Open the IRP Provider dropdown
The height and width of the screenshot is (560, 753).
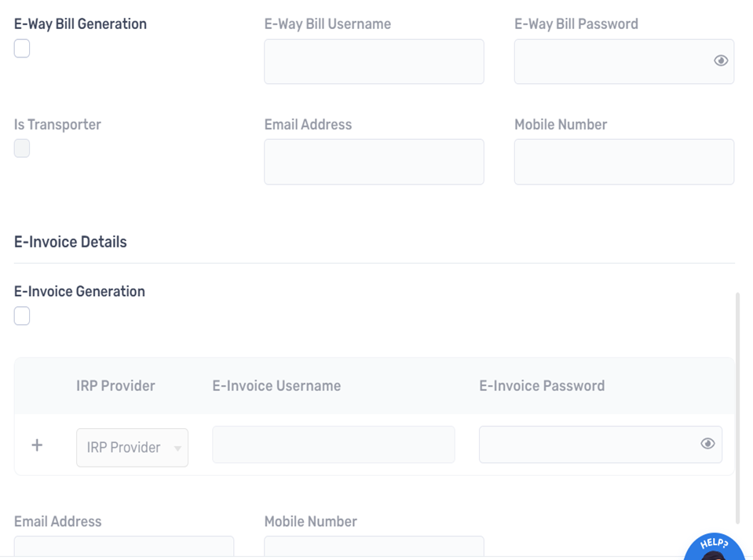coord(132,448)
